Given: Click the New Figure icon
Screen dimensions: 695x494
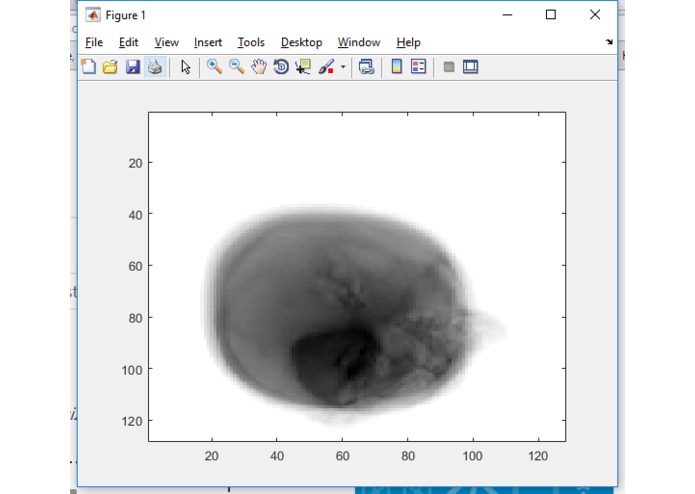Looking at the screenshot, I should (x=89, y=67).
